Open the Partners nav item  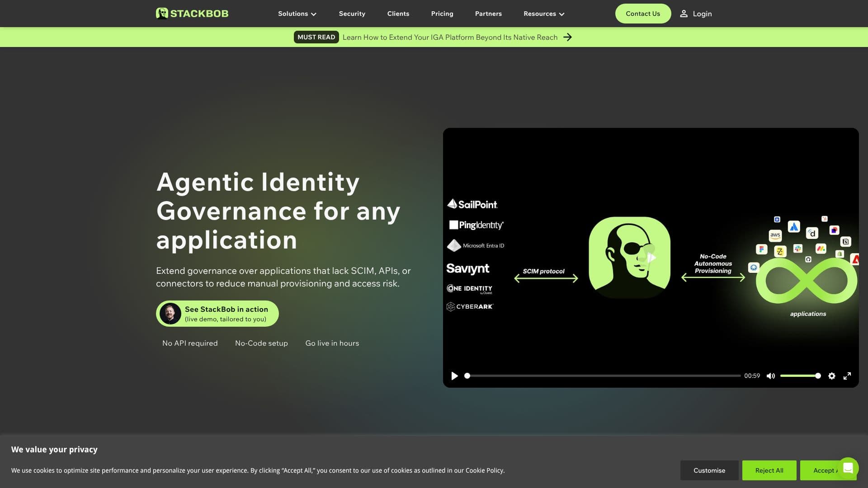(488, 14)
